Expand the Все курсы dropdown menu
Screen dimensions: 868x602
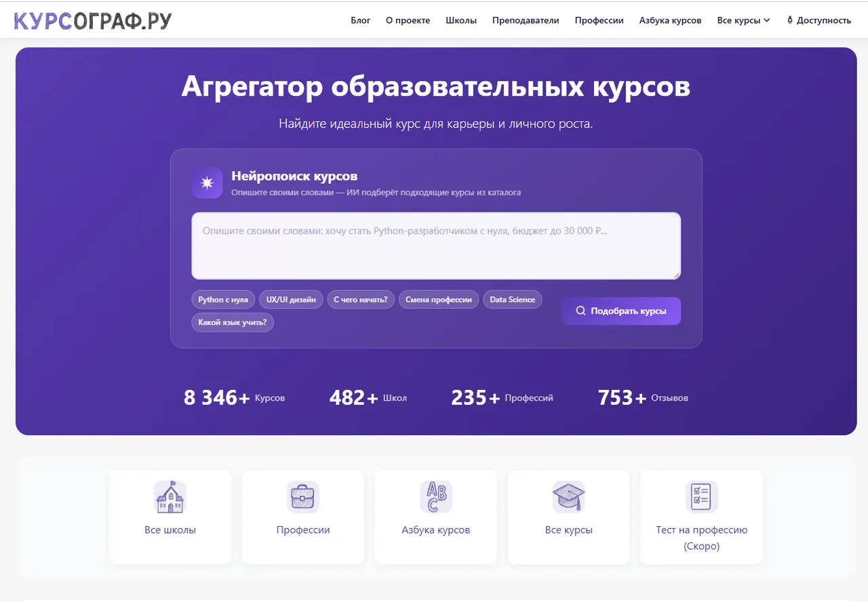(744, 20)
